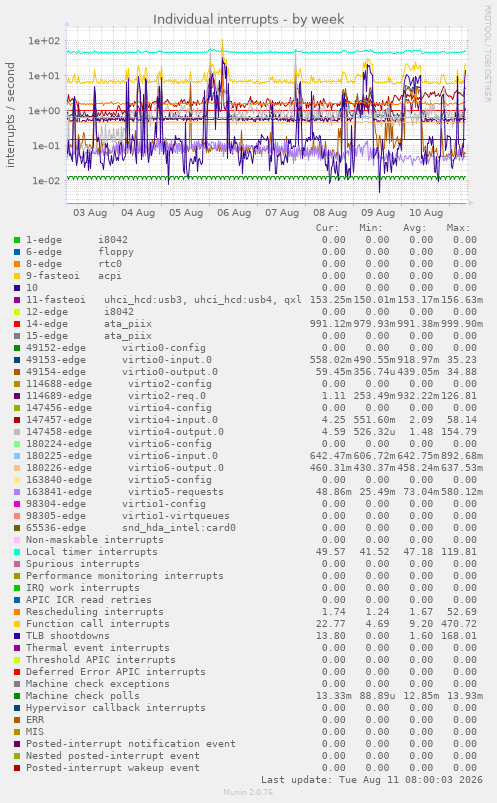This screenshot has width=497, height=803.
Task: Click the green swatch beside 1-edge i8042
Action: point(17,240)
